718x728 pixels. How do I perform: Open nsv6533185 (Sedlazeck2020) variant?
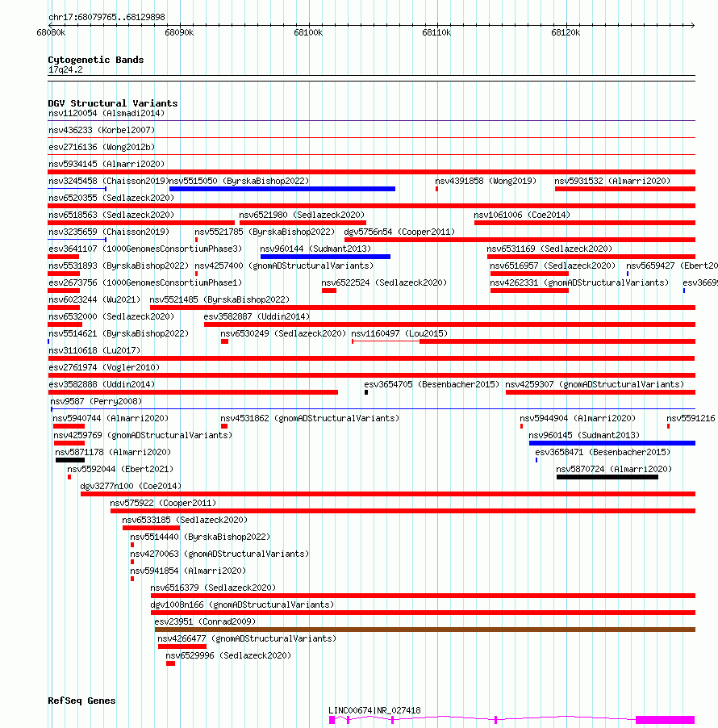click(x=185, y=520)
